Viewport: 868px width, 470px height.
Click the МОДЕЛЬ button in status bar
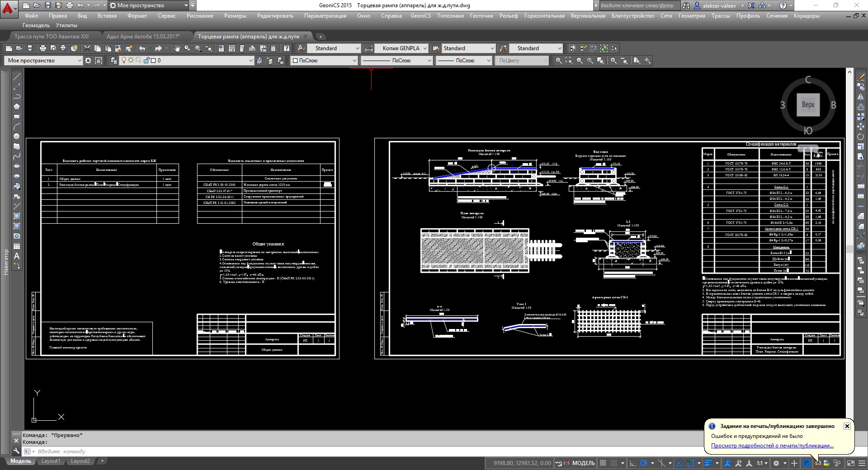tap(584, 463)
